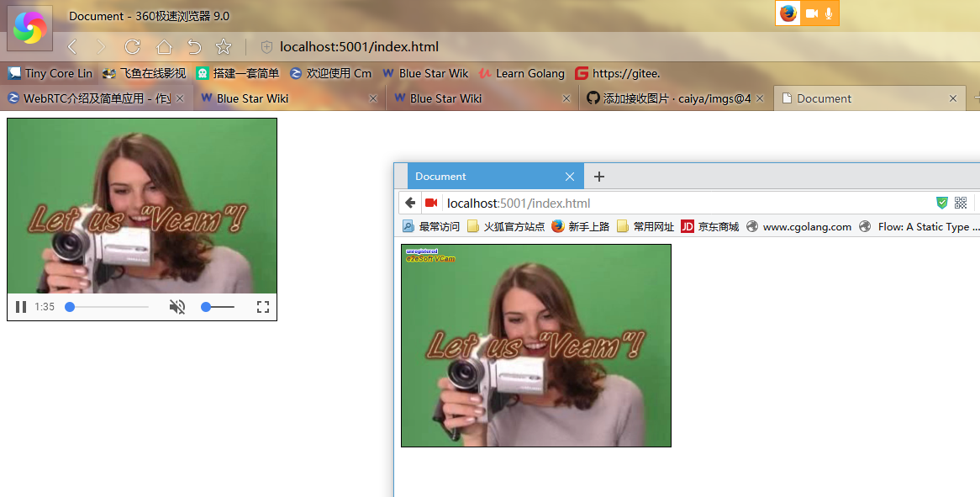Click the site security shield icon

pyautogui.click(x=266, y=47)
